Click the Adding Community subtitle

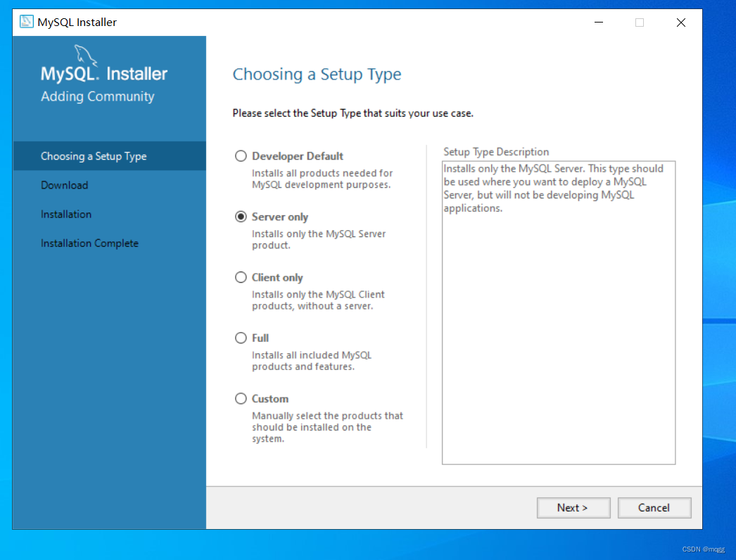(98, 96)
